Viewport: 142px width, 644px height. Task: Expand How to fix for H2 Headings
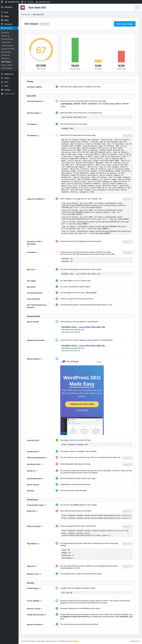click(128, 136)
